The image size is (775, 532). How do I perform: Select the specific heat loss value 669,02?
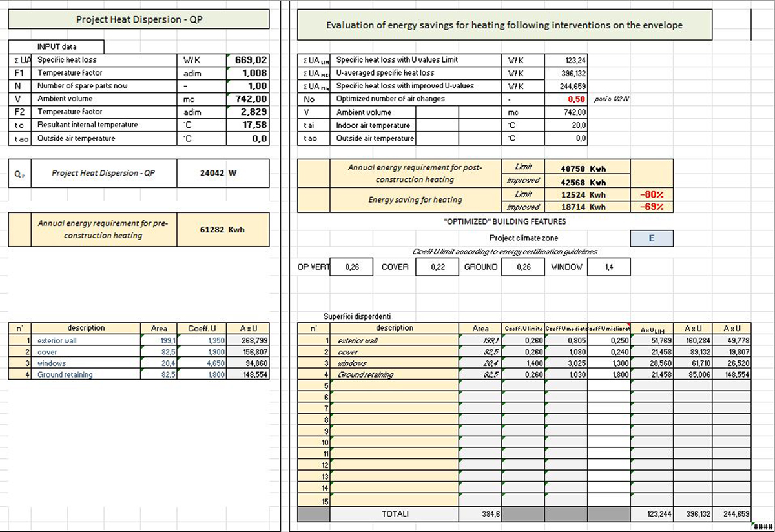(247, 60)
